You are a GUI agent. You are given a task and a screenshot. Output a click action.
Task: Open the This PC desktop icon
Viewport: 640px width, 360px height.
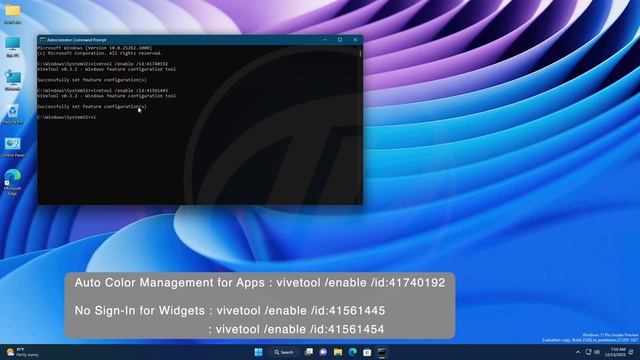click(13, 47)
